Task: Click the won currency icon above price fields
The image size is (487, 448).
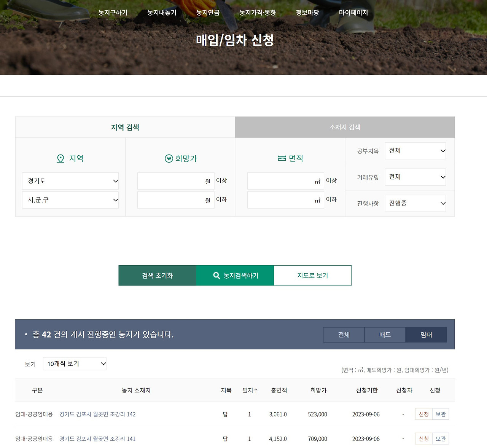Action: click(x=169, y=158)
